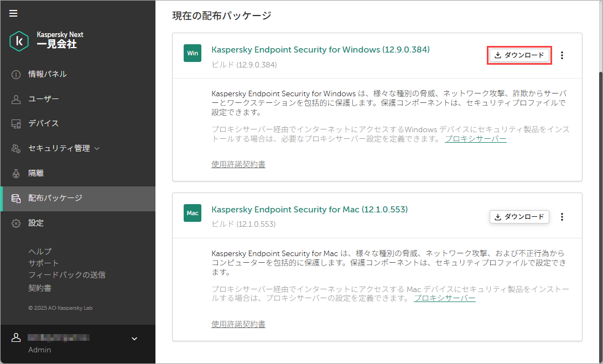Click the デバイス monitor icon
Viewport: 603px width, 364px height.
(x=16, y=124)
